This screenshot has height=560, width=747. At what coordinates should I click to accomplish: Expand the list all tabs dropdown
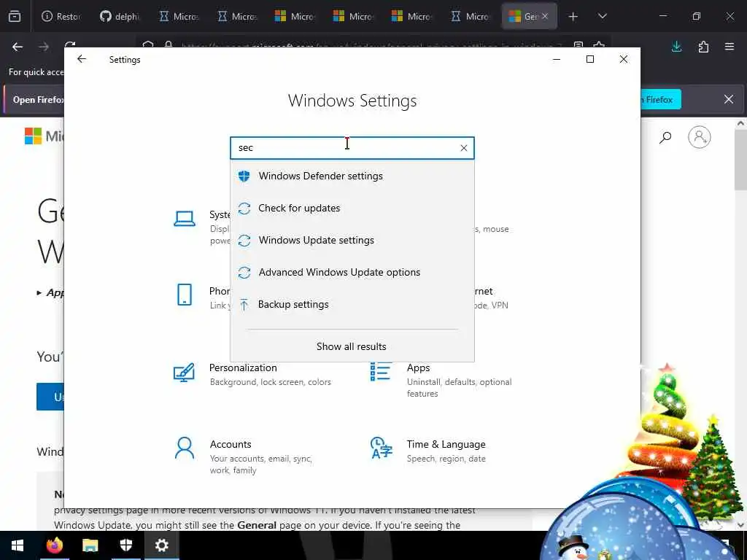tap(602, 17)
